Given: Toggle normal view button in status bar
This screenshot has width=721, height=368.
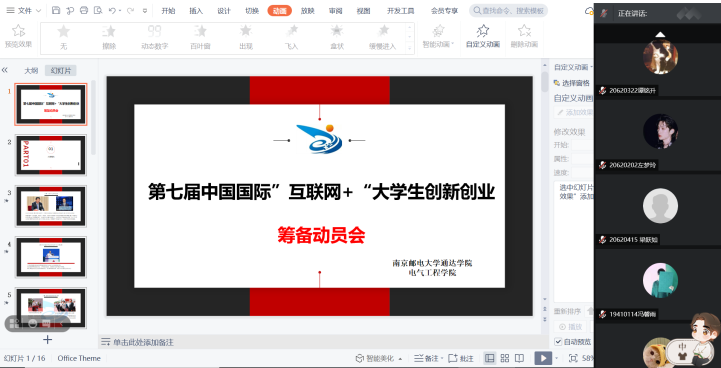Looking at the screenshot, I should coord(490,358).
